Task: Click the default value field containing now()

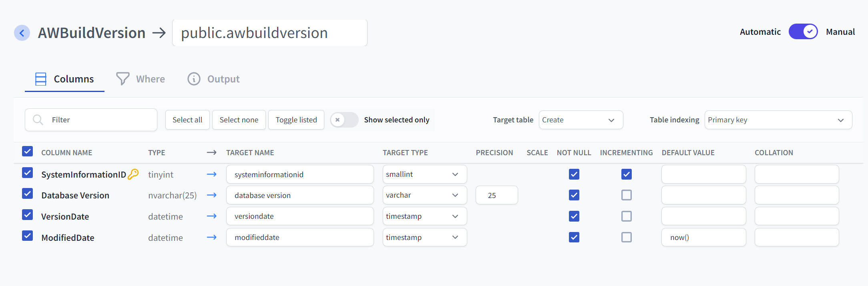Action: click(x=703, y=238)
